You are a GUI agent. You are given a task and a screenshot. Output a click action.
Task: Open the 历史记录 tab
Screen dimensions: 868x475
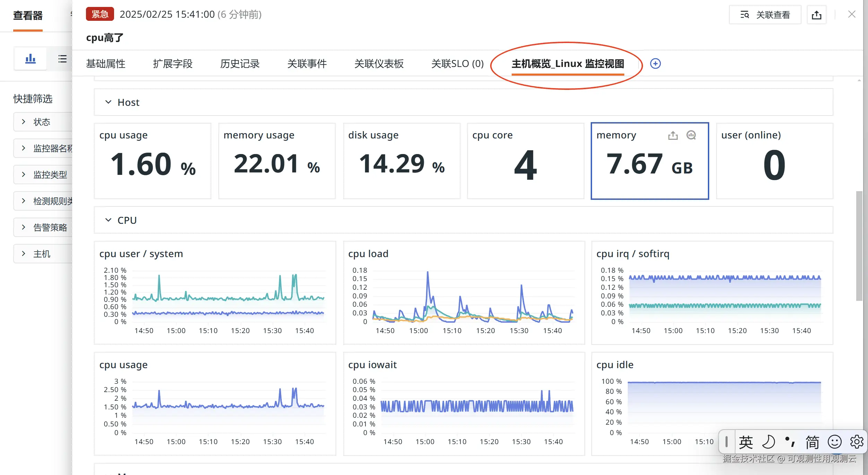tap(240, 64)
